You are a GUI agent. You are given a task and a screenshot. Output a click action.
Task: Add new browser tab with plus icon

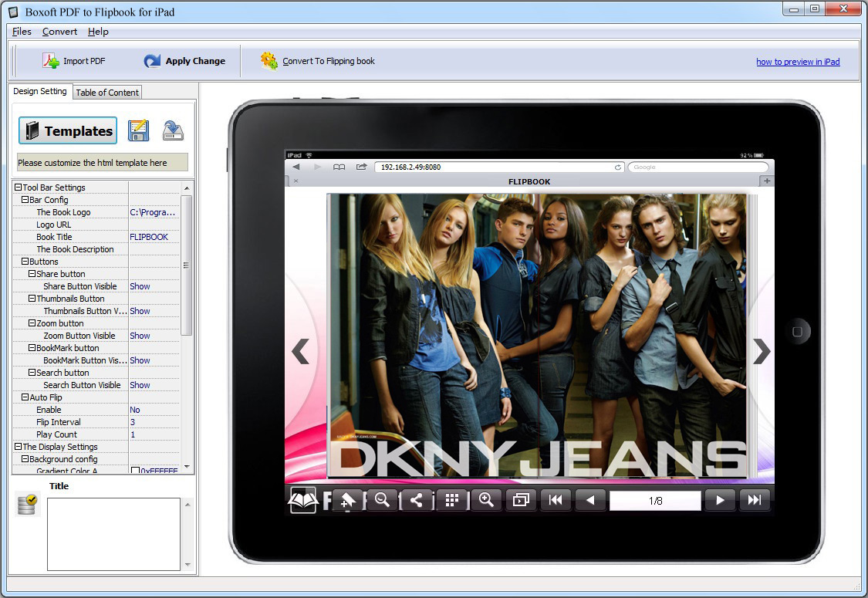(x=767, y=181)
